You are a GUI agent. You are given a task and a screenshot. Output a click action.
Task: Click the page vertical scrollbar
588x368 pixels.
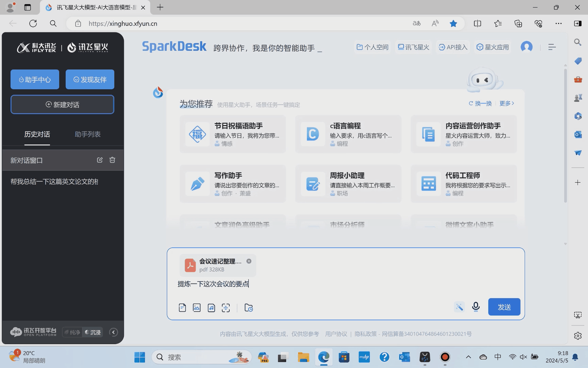tap(565, 136)
